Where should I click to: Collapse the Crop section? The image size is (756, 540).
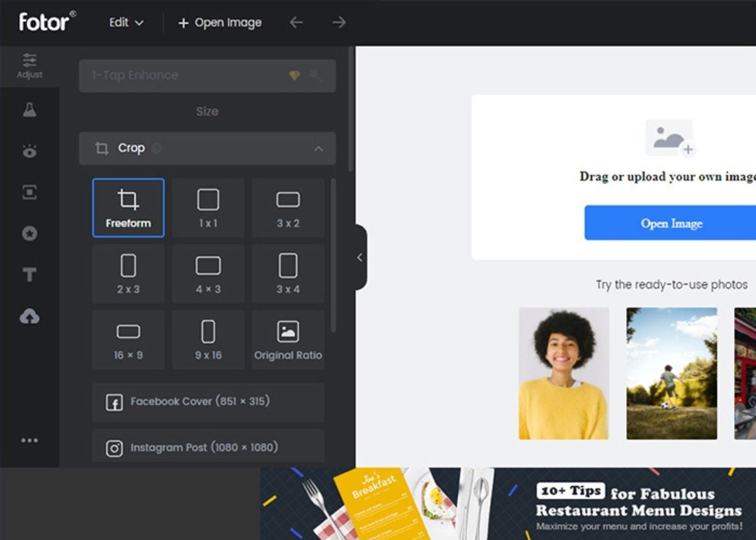pos(318,149)
